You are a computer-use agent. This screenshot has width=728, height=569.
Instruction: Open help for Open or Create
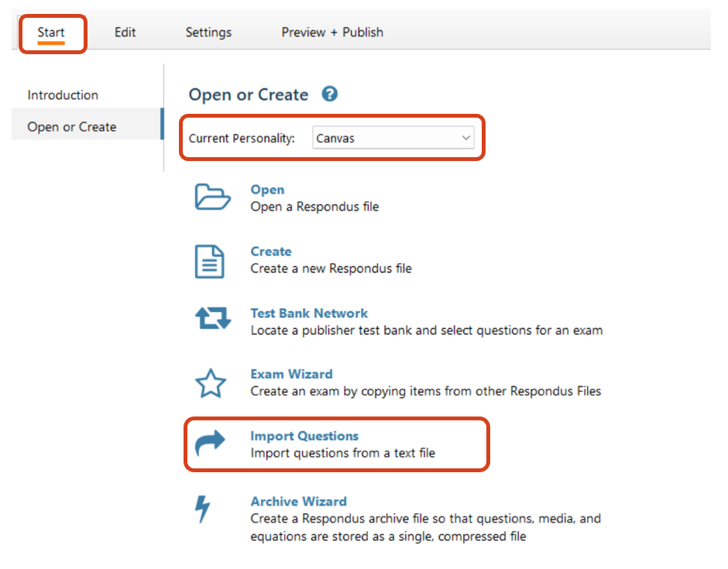[x=330, y=94]
